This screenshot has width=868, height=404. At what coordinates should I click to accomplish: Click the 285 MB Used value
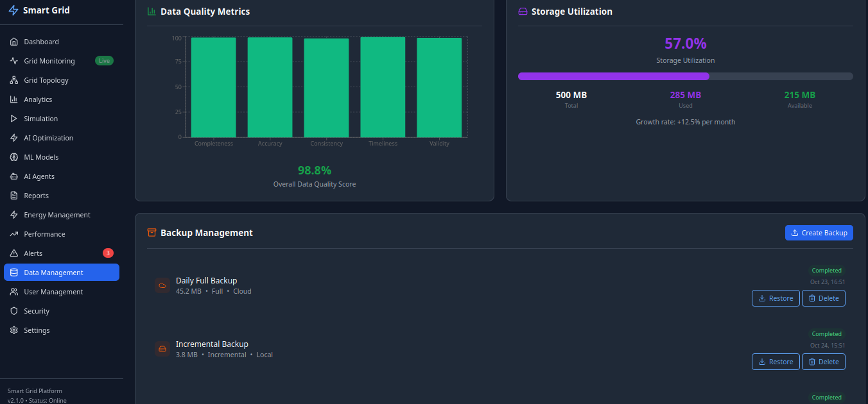click(686, 95)
